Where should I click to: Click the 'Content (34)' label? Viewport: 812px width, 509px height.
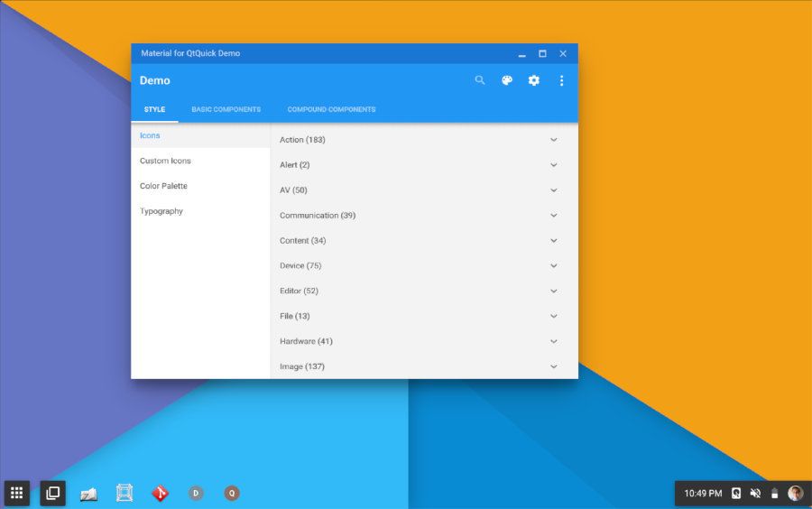click(x=303, y=241)
